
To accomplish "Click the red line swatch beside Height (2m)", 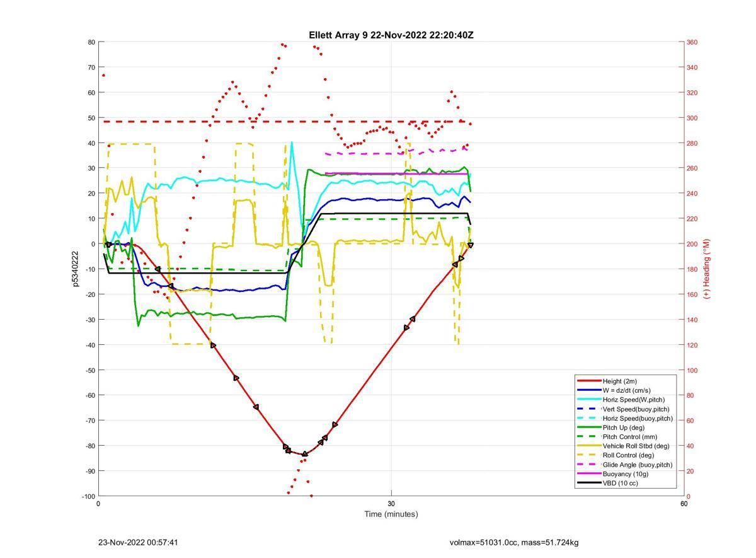I will [x=588, y=381].
